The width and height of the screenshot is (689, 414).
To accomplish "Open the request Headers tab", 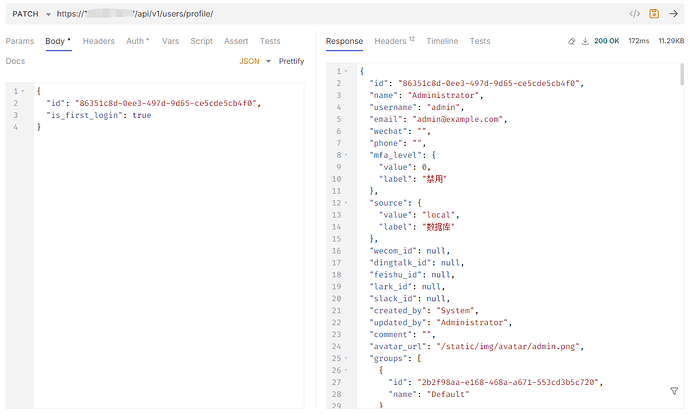I will click(x=98, y=41).
